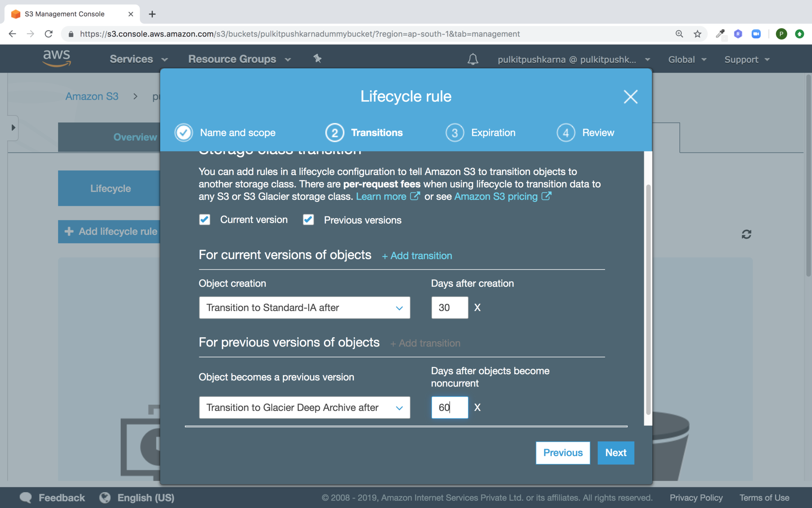The image size is (812, 508).
Task: Click the dialog vertical scrollbar
Action: coord(648,299)
